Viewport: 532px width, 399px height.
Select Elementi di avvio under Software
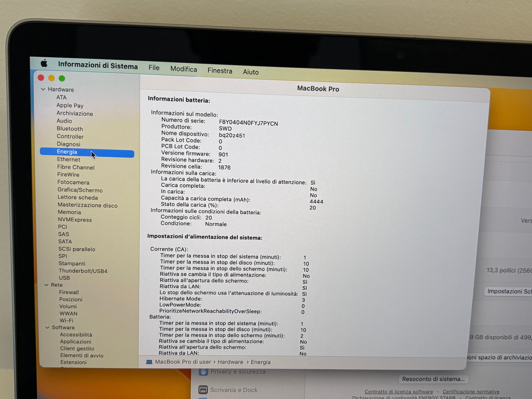(x=82, y=356)
